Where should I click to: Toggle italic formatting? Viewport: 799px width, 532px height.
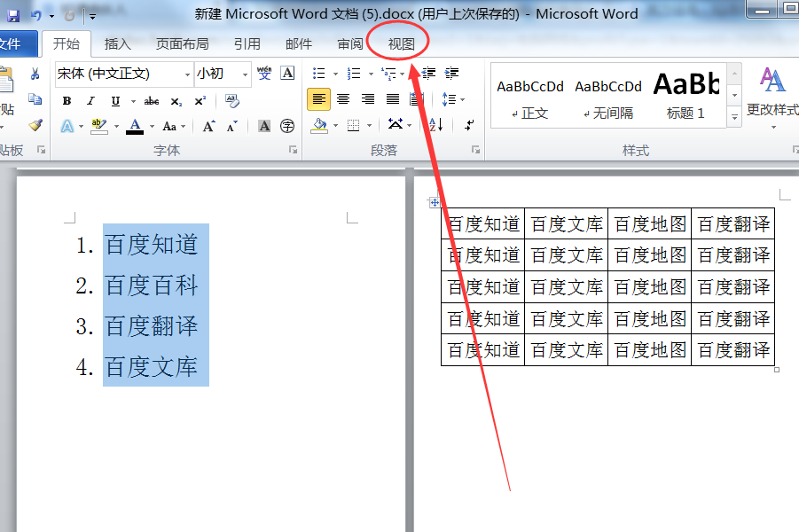pyautogui.click(x=90, y=101)
